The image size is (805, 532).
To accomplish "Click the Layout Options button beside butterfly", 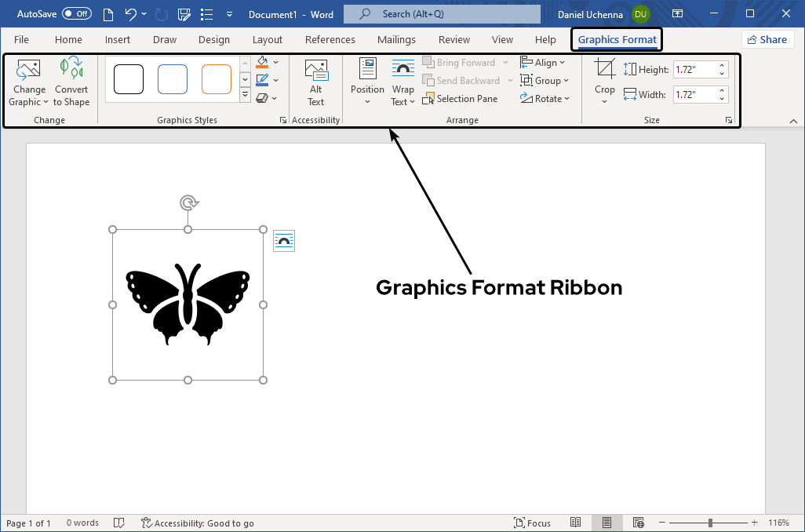I will click(283, 240).
